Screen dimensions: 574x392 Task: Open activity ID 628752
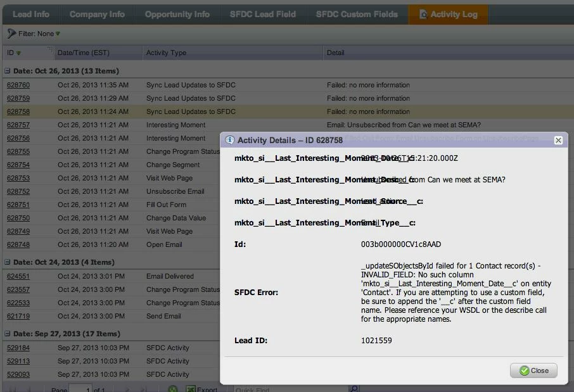click(18, 191)
